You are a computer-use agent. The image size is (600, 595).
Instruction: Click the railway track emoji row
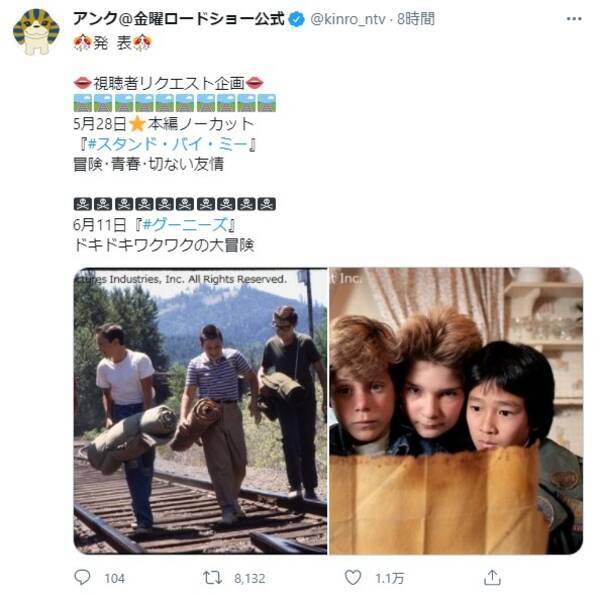[x=174, y=103]
